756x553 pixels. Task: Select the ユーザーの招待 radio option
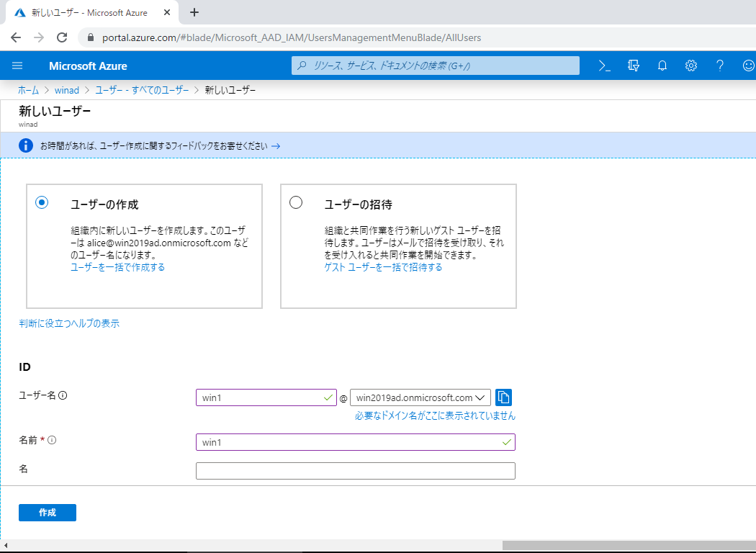click(296, 202)
